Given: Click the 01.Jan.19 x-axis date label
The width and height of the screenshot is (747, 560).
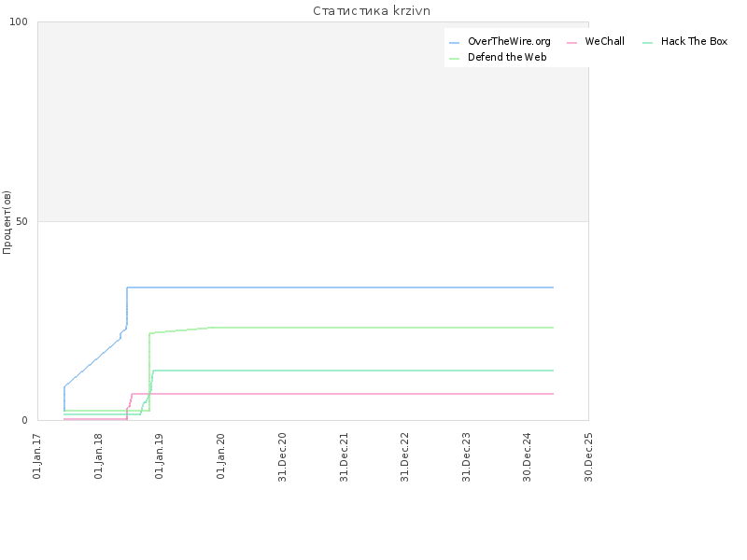Looking at the screenshot, I should (x=160, y=455).
